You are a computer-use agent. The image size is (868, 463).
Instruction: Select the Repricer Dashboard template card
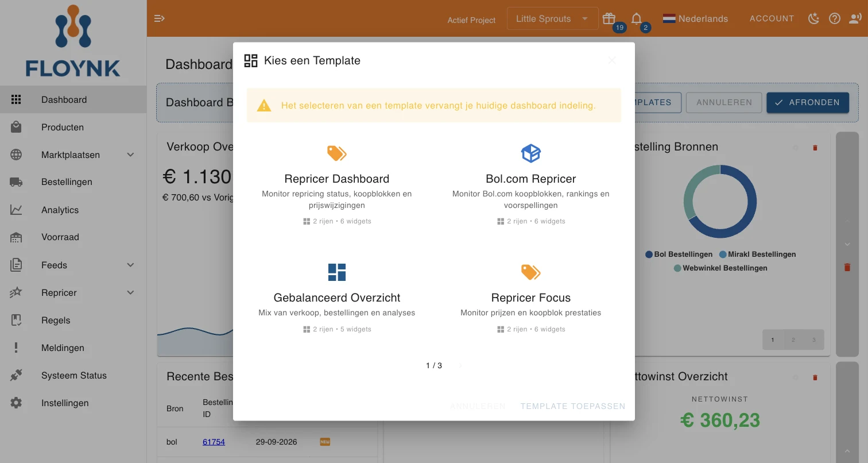[x=337, y=184]
